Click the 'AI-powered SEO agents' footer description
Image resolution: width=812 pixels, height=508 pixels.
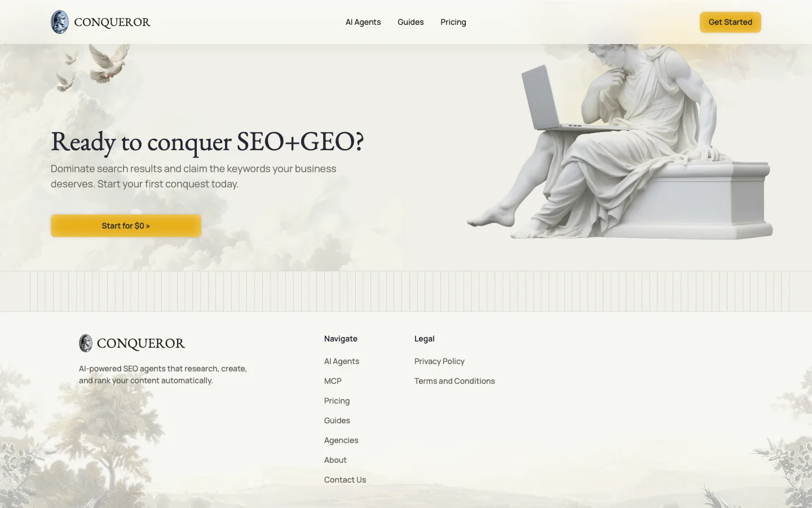(163, 374)
